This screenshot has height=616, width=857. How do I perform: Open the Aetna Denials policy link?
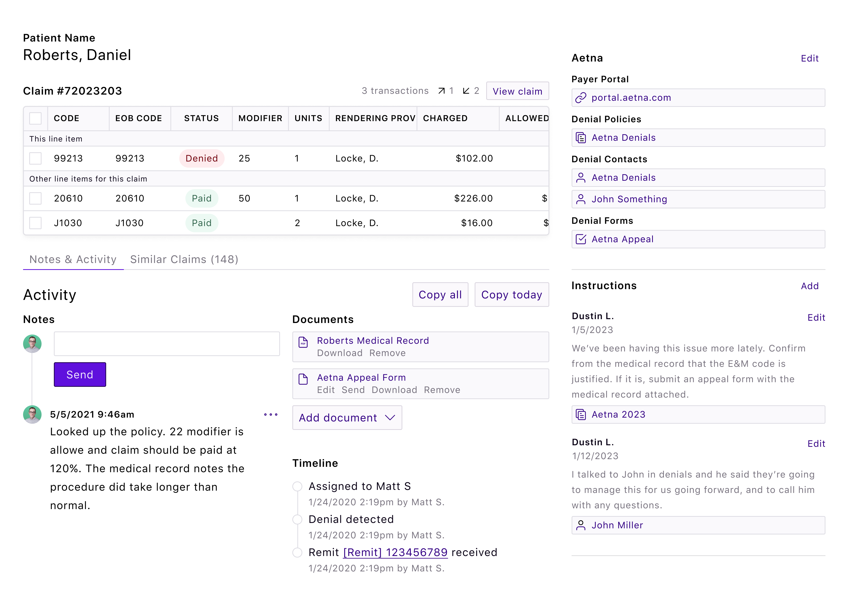698,138
